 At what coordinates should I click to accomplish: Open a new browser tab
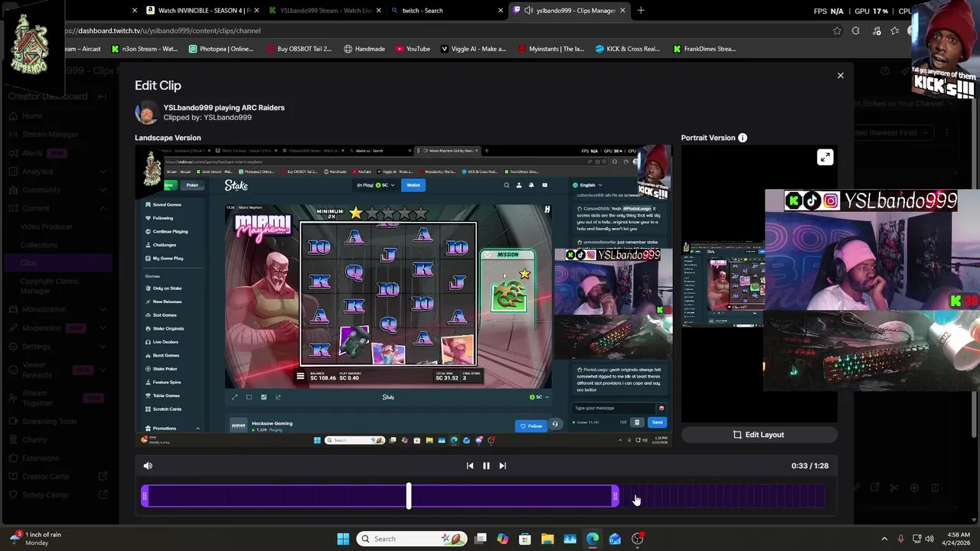641,11
